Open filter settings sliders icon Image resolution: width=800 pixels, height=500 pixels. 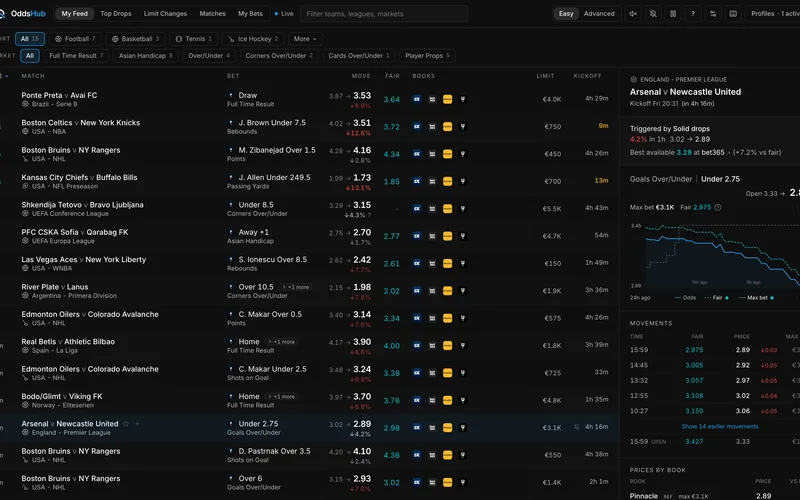point(713,14)
